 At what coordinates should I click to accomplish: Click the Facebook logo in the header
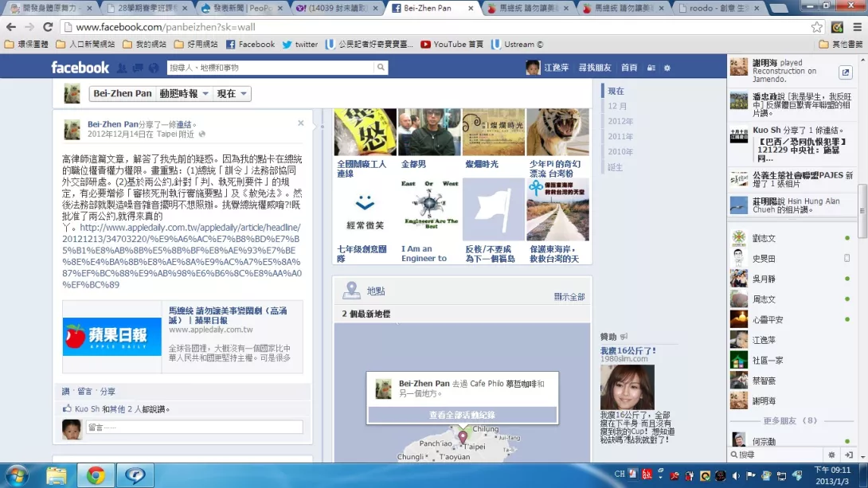[x=80, y=68]
